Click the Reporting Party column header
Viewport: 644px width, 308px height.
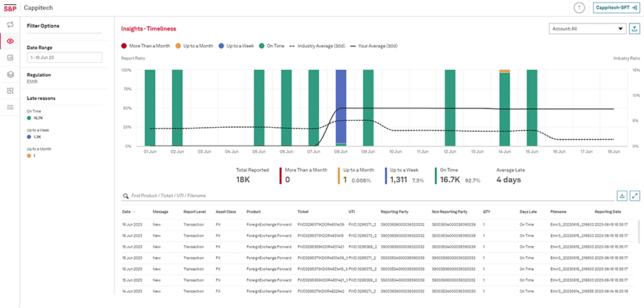click(x=395, y=212)
